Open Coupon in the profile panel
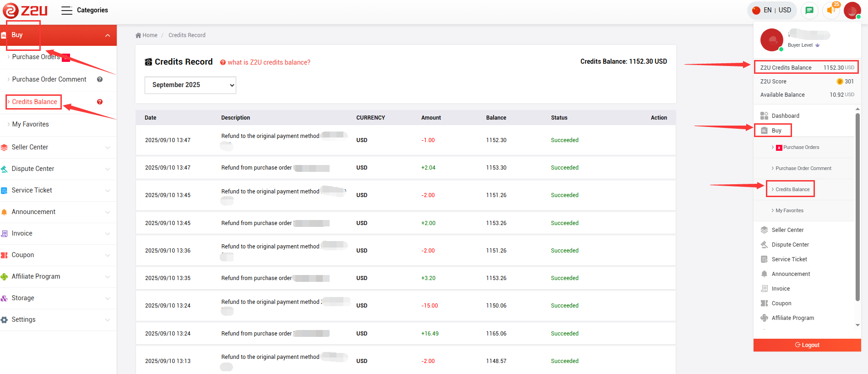Viewport: 868px width, 374px height. click(781, 303)
